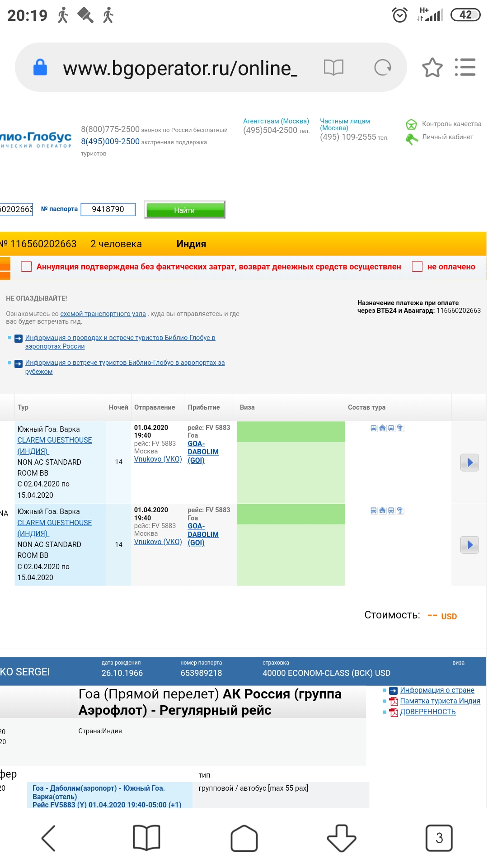Click bus icon left of house, first row
Image resolution: width=488 pixels, height=868 pixels.
point(374,428)
